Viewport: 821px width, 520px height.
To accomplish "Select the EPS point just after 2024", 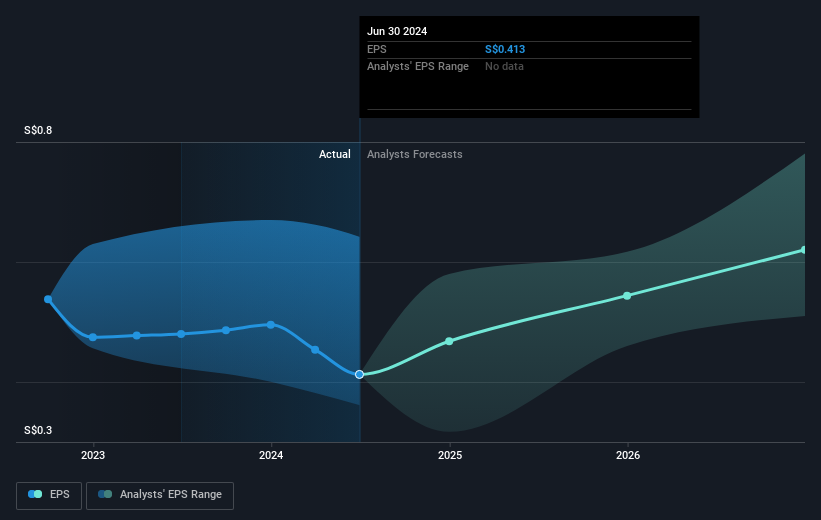I will coord(315,350).
